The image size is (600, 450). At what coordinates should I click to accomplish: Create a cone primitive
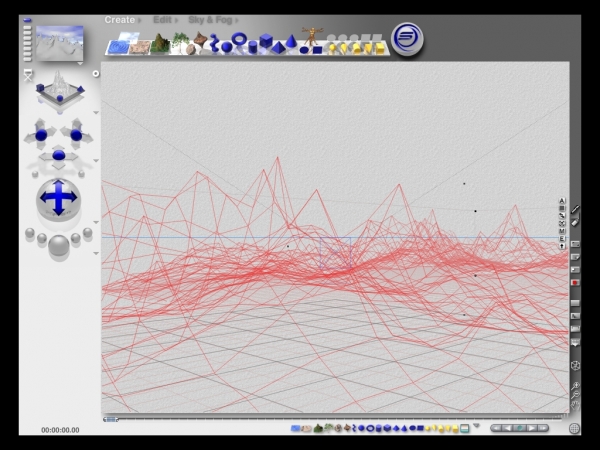click(x=291, y=41)
